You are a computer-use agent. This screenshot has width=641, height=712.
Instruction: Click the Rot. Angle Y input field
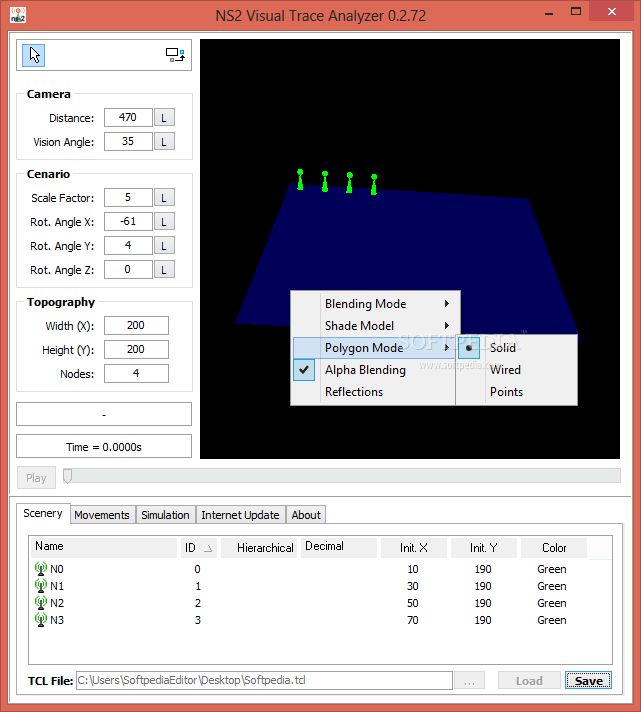point(128,246)
